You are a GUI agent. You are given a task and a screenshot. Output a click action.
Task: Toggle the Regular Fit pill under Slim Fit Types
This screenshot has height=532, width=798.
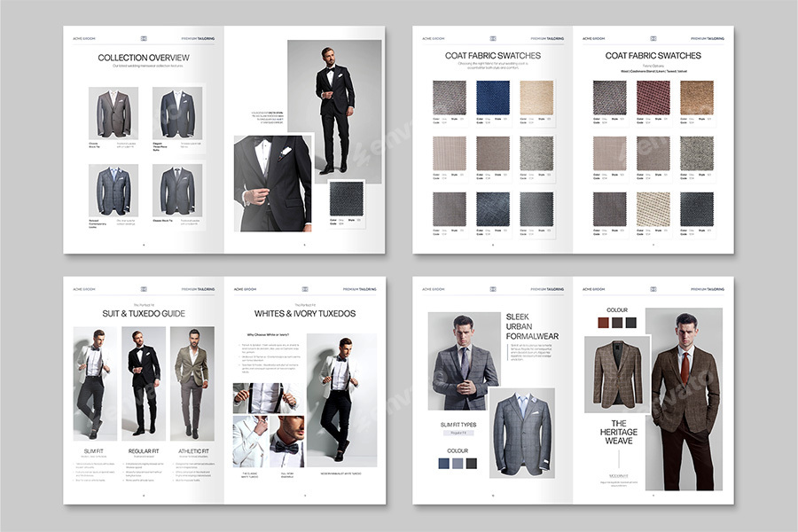click(x=458, y=434)
